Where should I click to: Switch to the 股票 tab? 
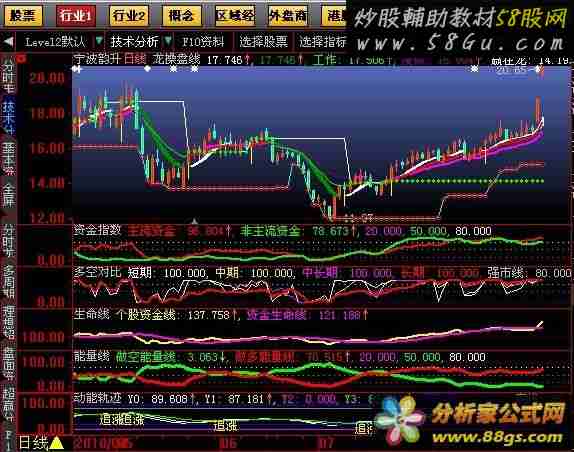tap(23, 16)
